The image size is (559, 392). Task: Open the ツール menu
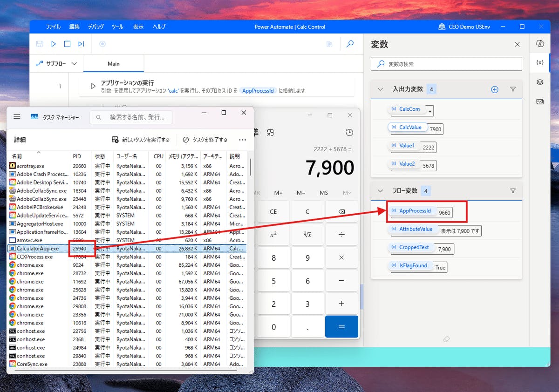[117, 27]
